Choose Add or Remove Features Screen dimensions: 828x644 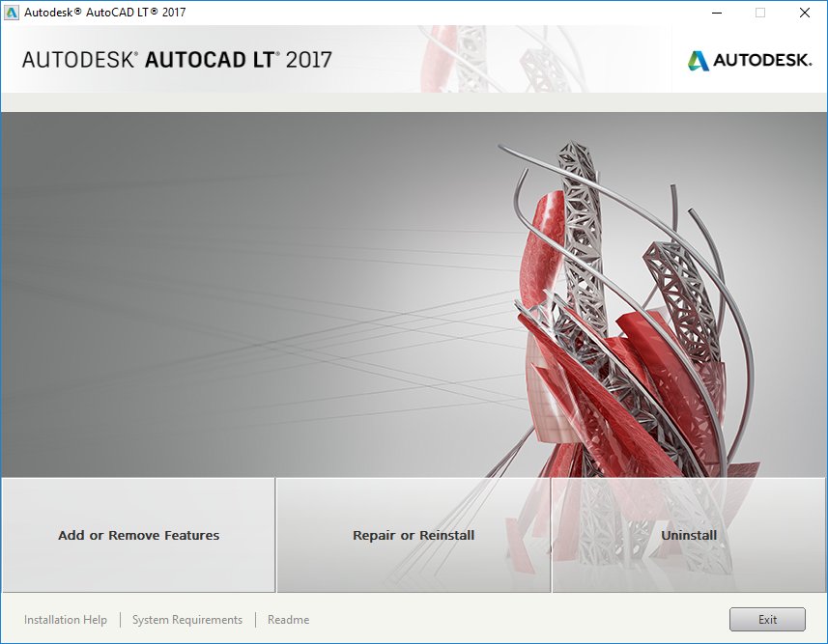coord(138,535)
